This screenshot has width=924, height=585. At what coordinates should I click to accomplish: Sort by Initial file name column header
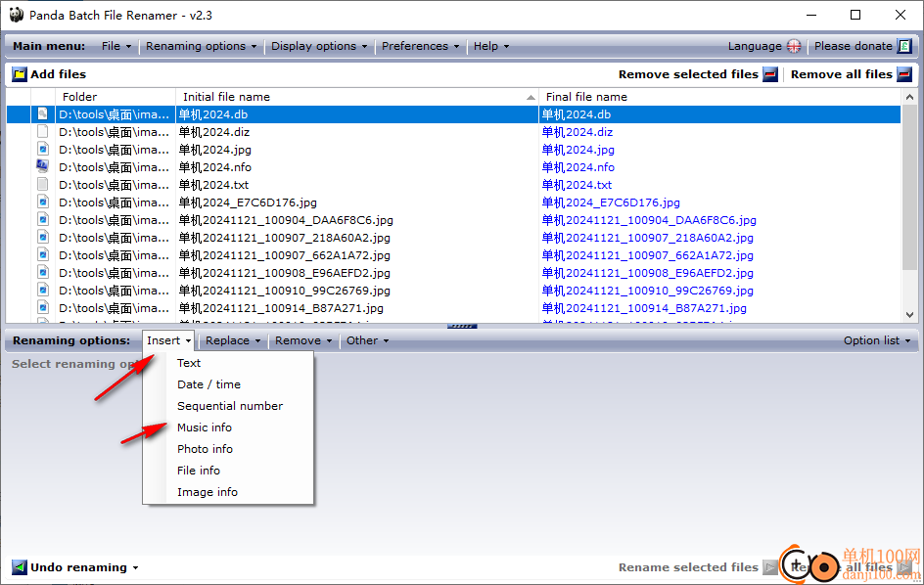(x=357, y=97)
